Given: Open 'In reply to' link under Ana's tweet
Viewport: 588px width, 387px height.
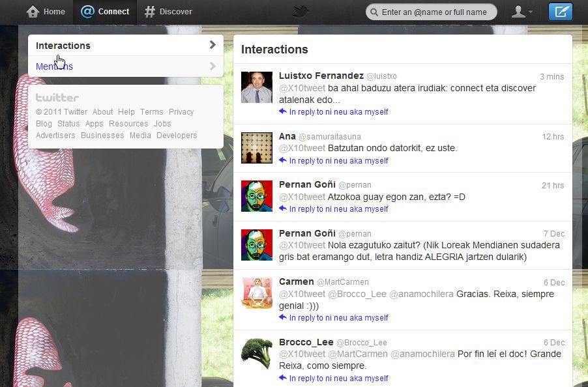Looking at the screenshot, I should [338, 160].
